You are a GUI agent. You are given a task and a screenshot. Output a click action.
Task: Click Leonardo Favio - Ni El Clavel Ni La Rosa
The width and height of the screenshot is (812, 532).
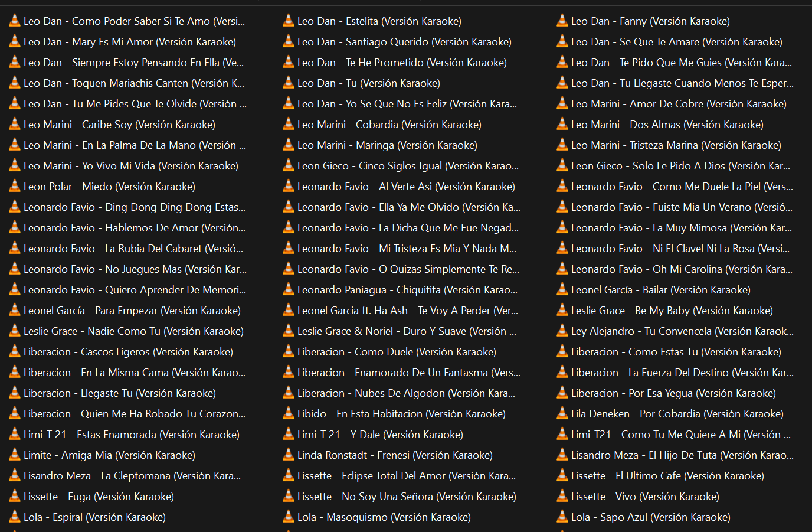tap(673, 248)
